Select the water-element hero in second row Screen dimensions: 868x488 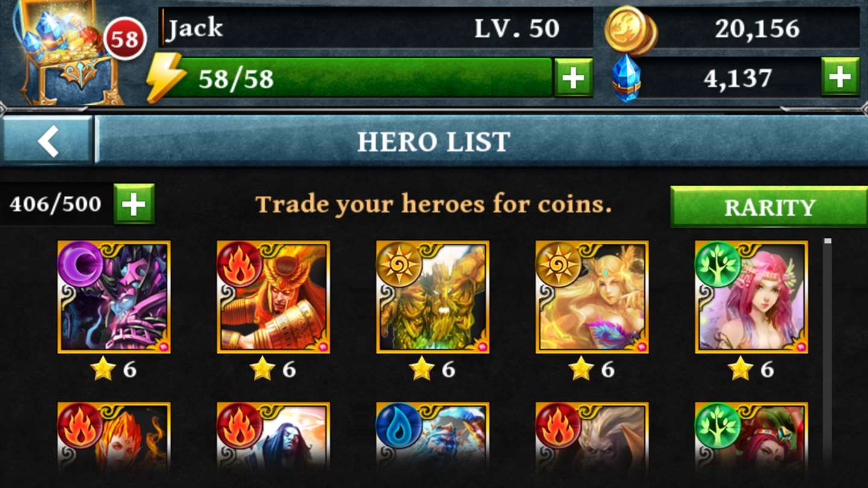[x=433, y=437]
